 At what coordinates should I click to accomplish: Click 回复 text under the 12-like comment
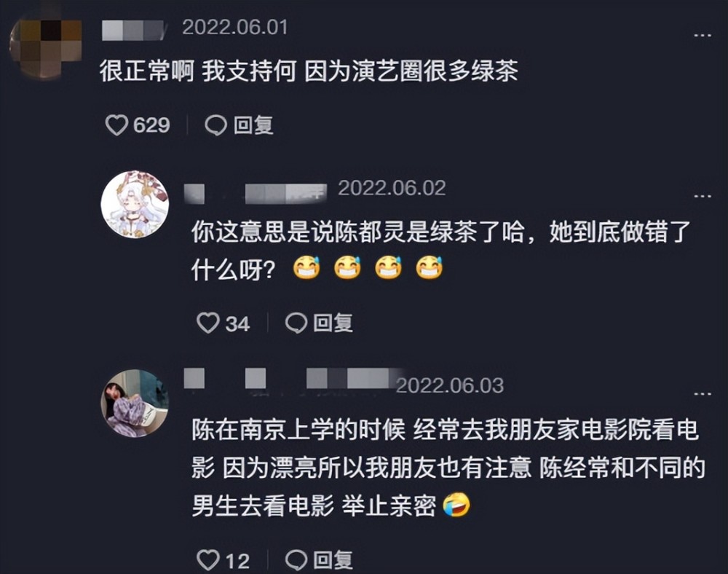coord(333,560)
